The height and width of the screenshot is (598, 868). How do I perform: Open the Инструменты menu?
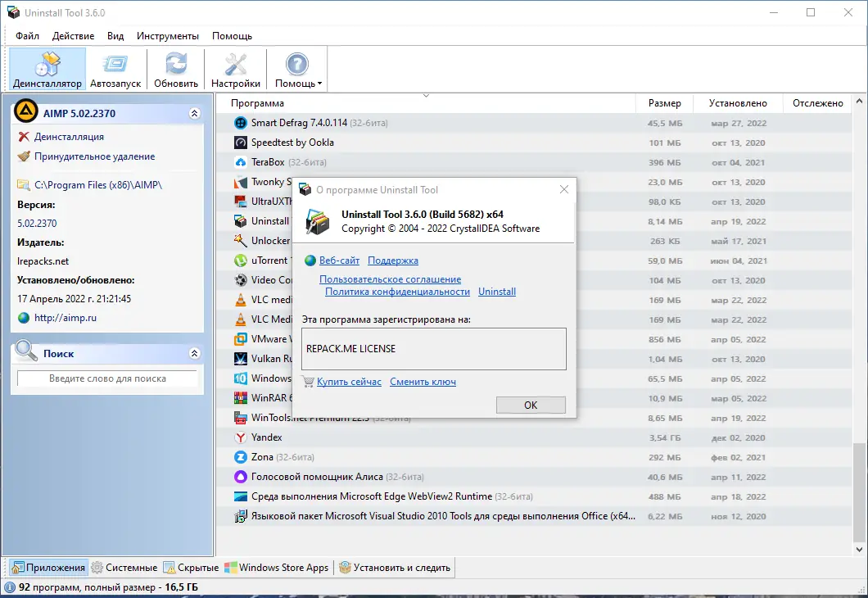pos(167,35)
